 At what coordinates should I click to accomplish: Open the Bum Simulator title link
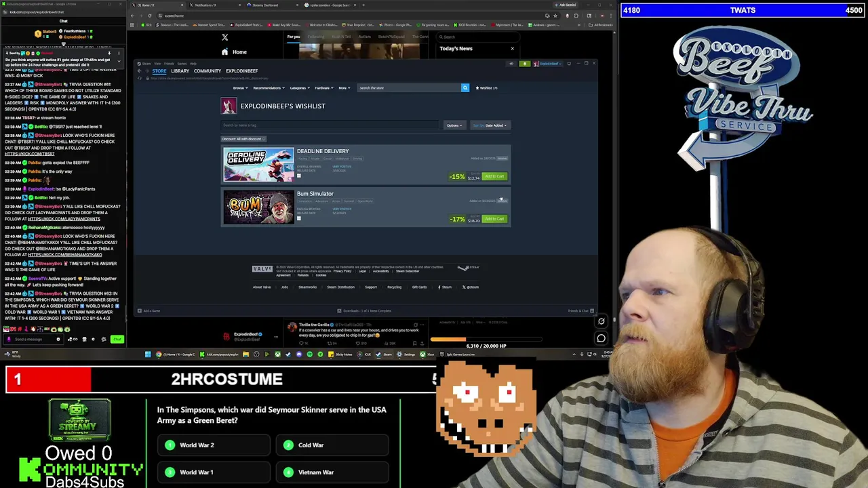click(315, 194)
